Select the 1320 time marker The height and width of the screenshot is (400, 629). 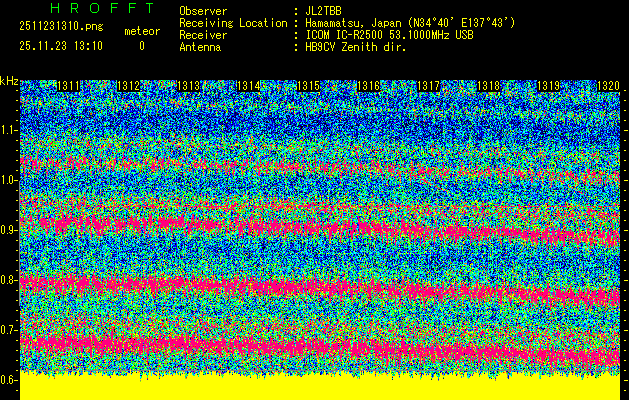pyautogui.click(x=607, y=87)
